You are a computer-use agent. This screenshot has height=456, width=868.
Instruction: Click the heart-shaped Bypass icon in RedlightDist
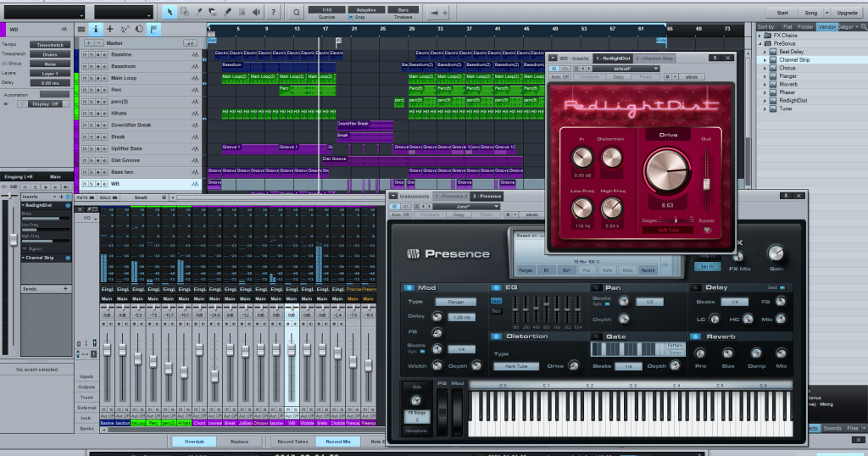[x=707, y=230]
